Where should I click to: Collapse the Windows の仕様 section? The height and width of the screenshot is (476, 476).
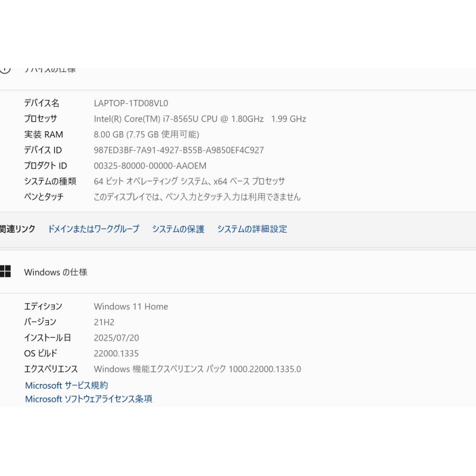coord(55,272)
